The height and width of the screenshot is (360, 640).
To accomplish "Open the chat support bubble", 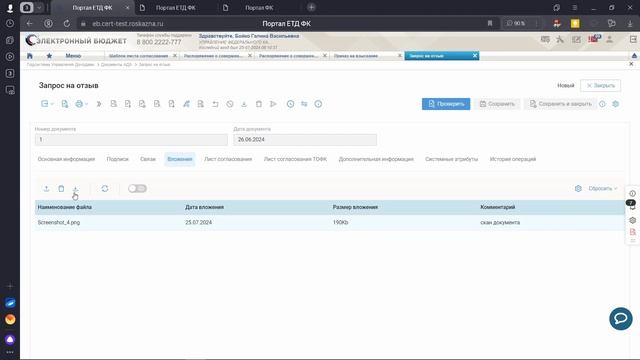I will [620, 319].
